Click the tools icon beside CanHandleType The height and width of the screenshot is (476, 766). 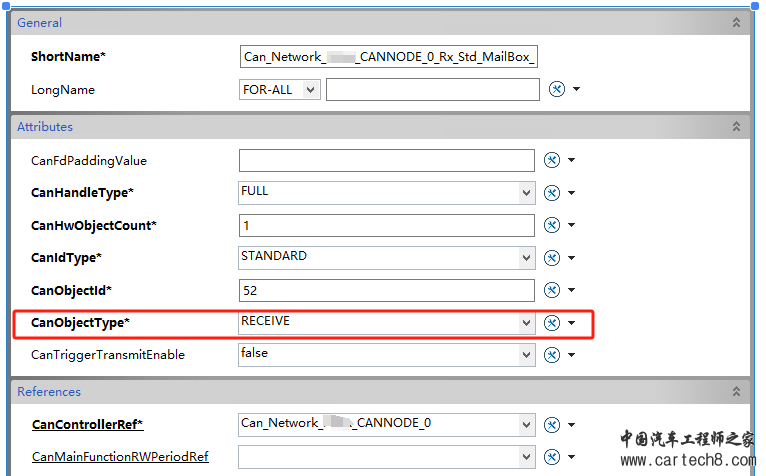click(x=551, y=193)
